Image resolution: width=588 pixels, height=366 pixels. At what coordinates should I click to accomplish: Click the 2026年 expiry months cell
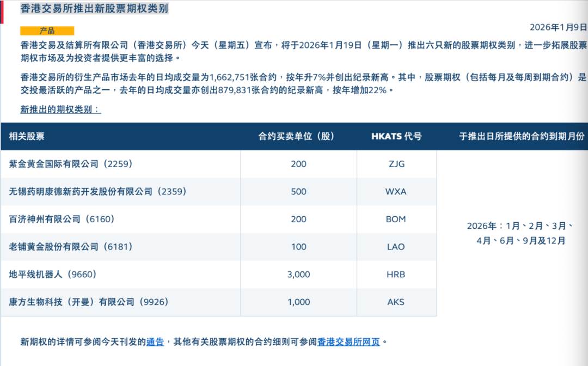click(520, 233)
